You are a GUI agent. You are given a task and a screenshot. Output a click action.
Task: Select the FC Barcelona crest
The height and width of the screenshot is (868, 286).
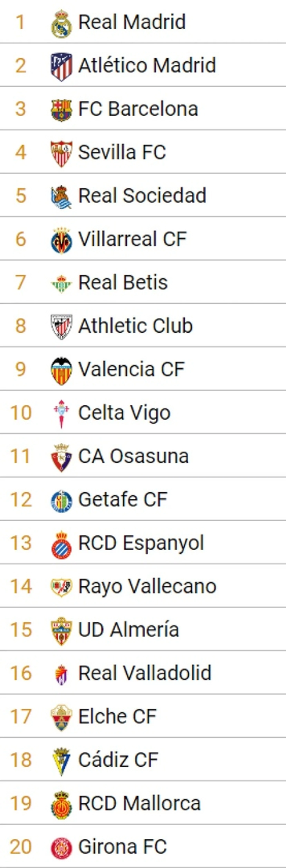61,110
